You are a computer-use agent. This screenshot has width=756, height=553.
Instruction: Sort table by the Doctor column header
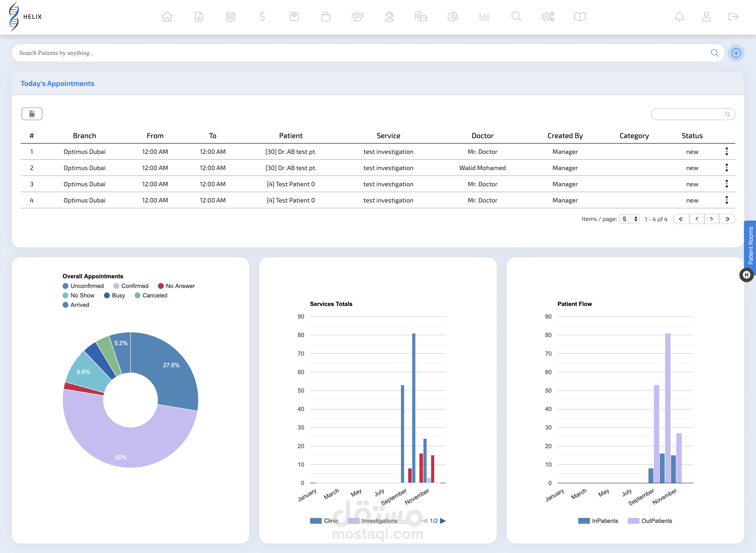click(x=482, y=136)
